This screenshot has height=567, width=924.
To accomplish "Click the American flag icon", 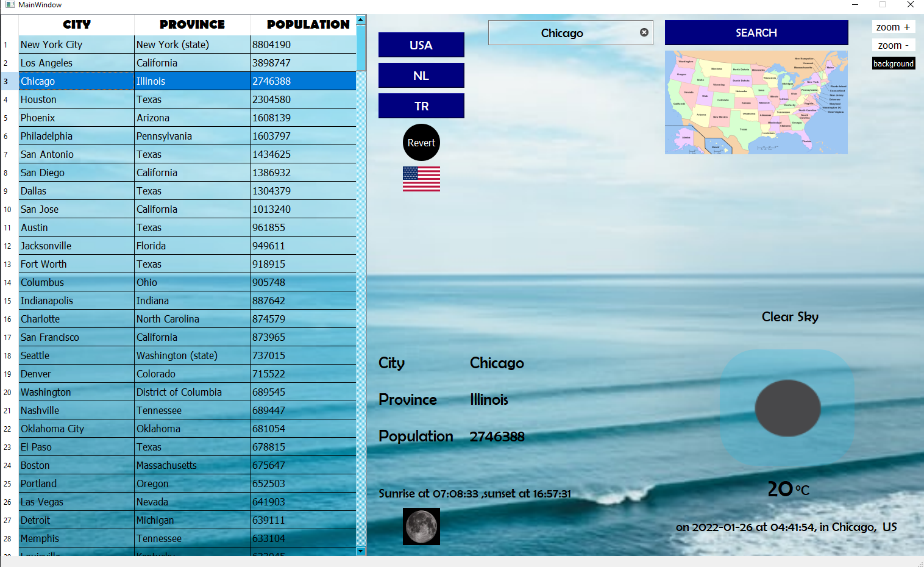I will coord(421,179).
